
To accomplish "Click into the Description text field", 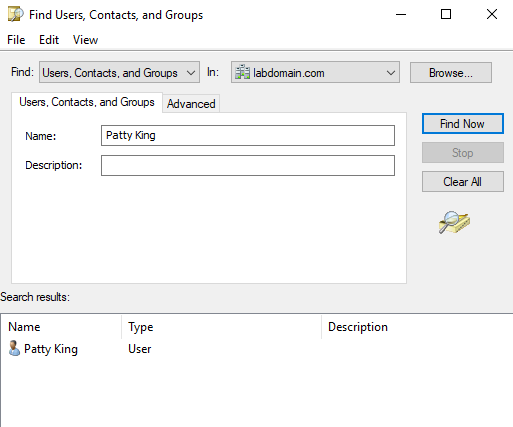I will point(248,165).
